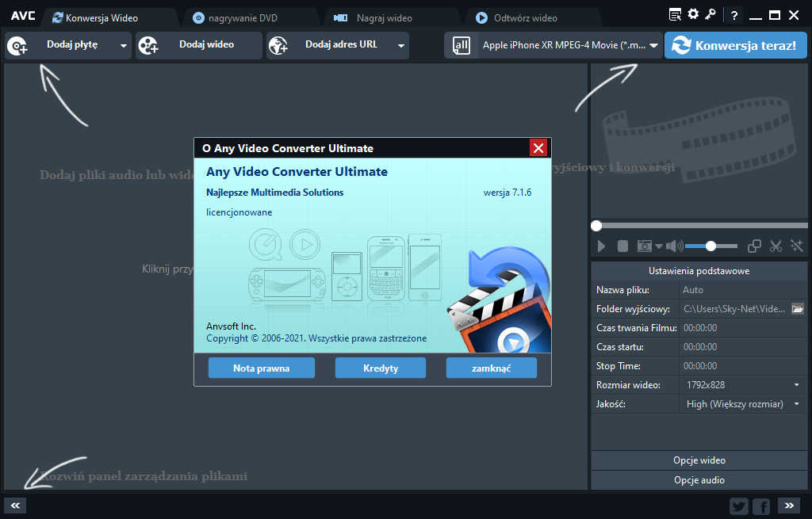Expand Opcje wideo section
This screenshot has width=812, height=519.
(699, 460)
